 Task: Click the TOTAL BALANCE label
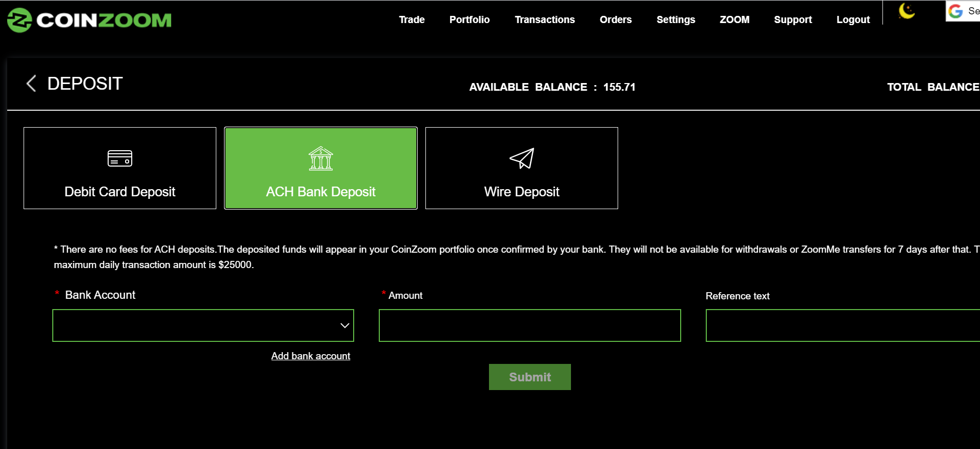(933, 87)
